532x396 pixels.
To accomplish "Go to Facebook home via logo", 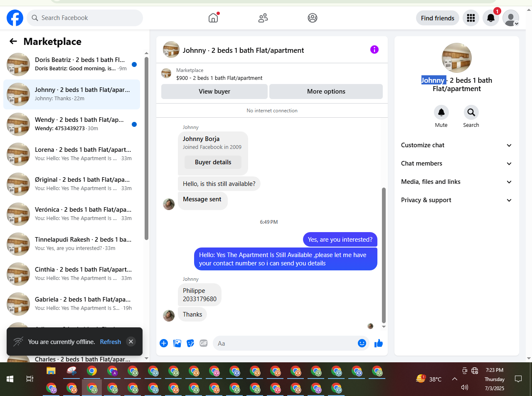I will click(15, 18).
